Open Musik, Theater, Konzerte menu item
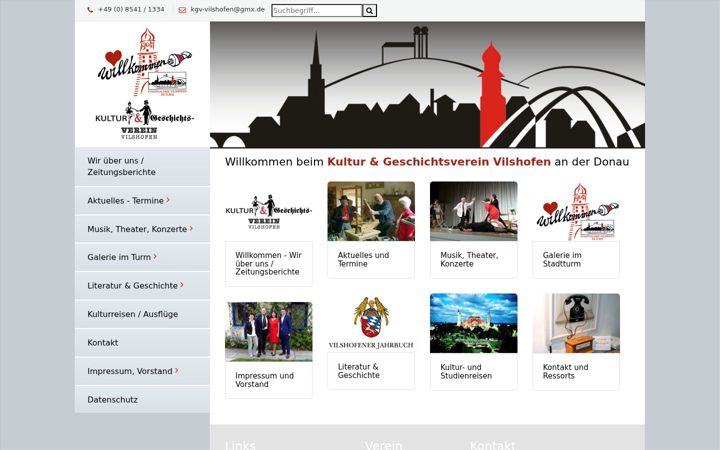This screenshot has height=450, width=720. 137,229
